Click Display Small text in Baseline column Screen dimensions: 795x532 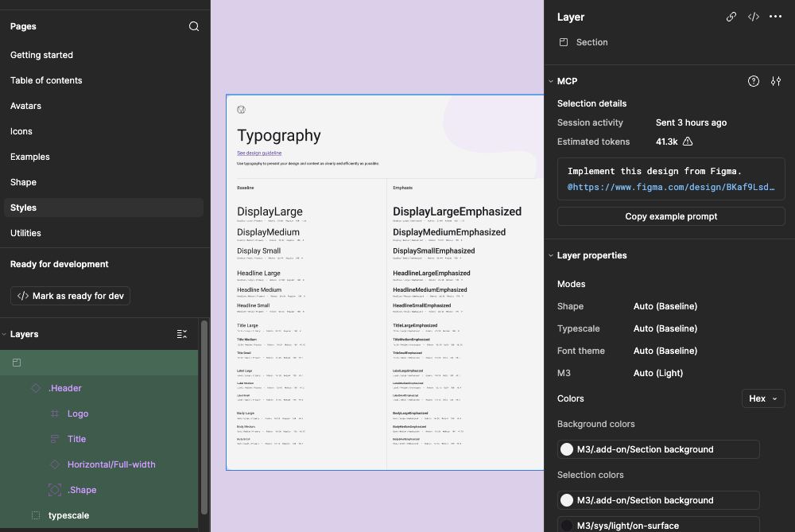coord(258,251)
